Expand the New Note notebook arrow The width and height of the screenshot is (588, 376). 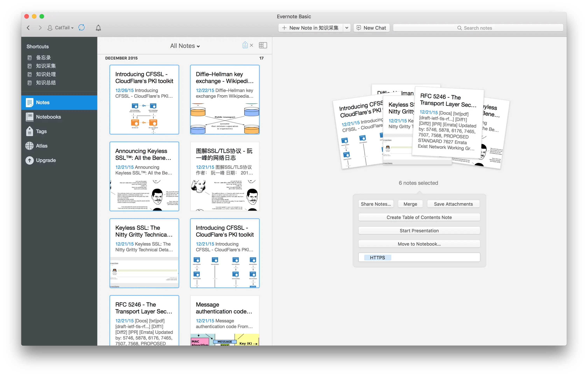(x=346, y=28)
